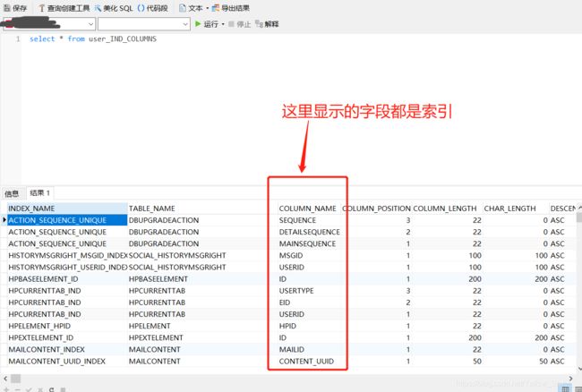
Task: Click the TABLE_NAME column header
Action: coord(202,209)
